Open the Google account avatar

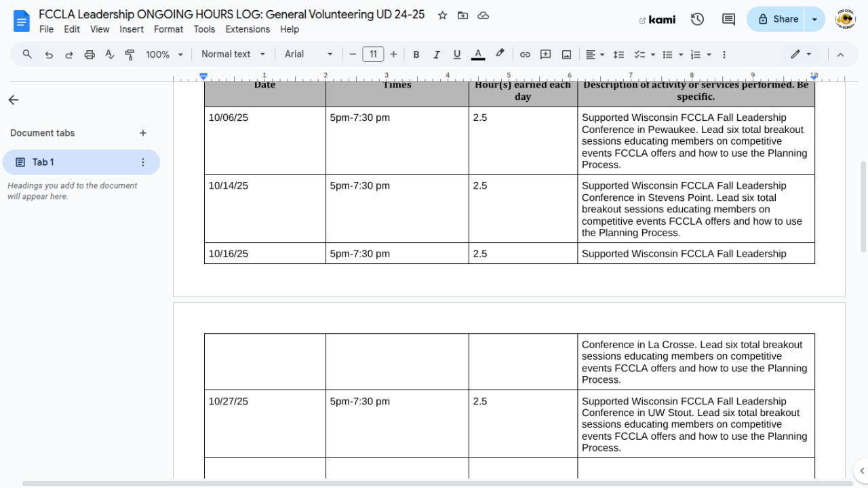[845, 20]
